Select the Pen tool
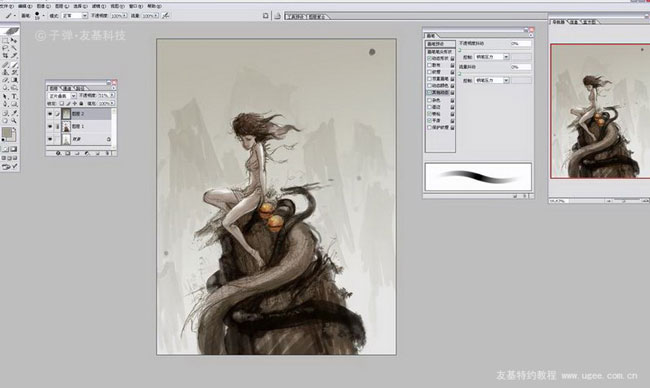 5,104
